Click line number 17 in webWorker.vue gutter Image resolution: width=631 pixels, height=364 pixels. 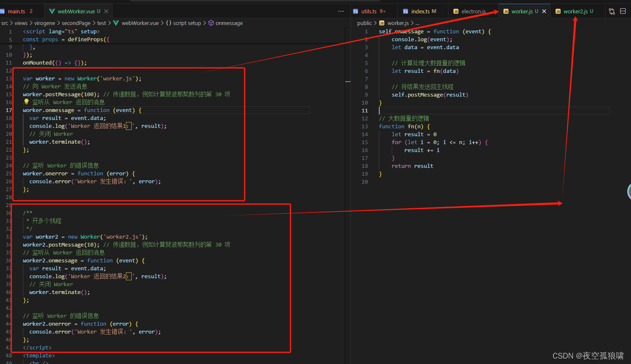(9, 110)
